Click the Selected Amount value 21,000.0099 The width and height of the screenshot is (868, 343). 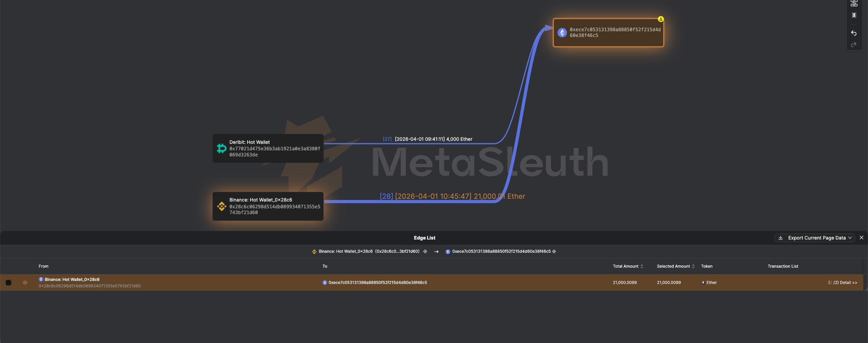pos(669,283)
